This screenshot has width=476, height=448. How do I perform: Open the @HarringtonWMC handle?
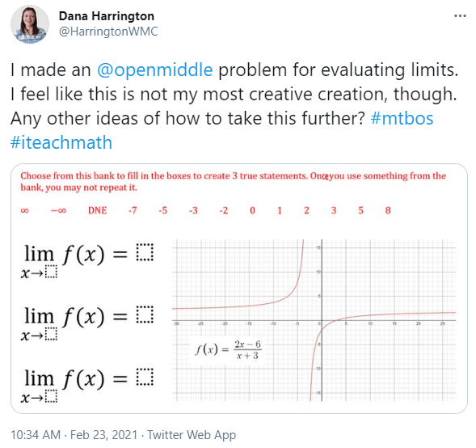pyautogui.click(x=108, y=32)
